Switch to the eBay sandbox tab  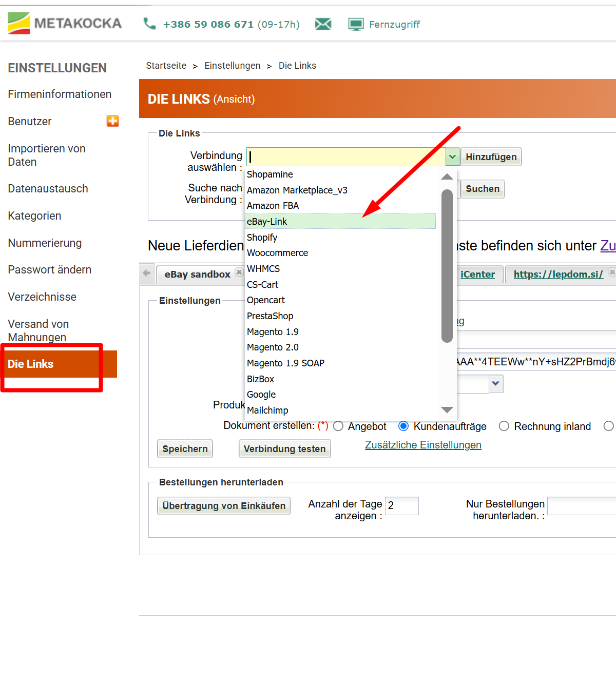point(197,275)
